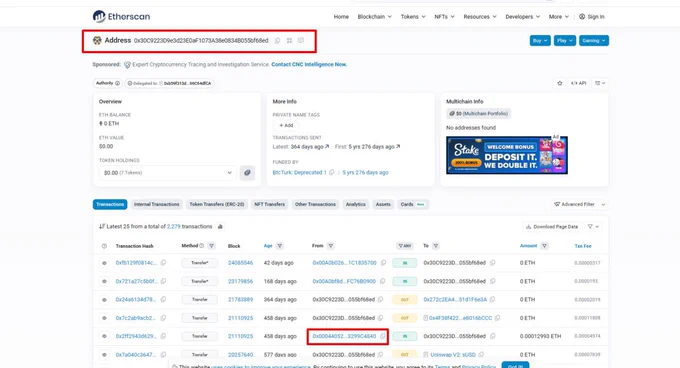Image resolution: width=680 pixels, height=368 pixels.
Task: Copy transaction hash 0x7c2ab9acb2
Action: (163, 318)
